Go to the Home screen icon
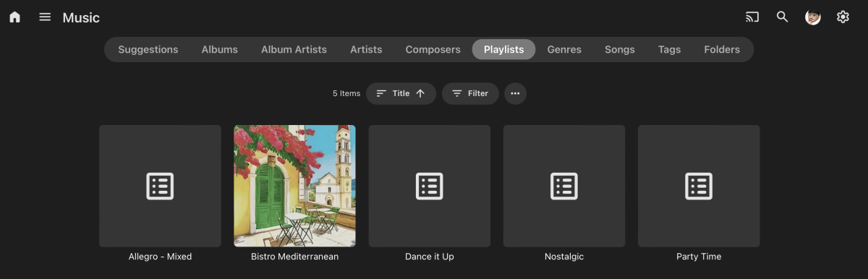The height and width of the screenshot is (279, 868). 15,17
